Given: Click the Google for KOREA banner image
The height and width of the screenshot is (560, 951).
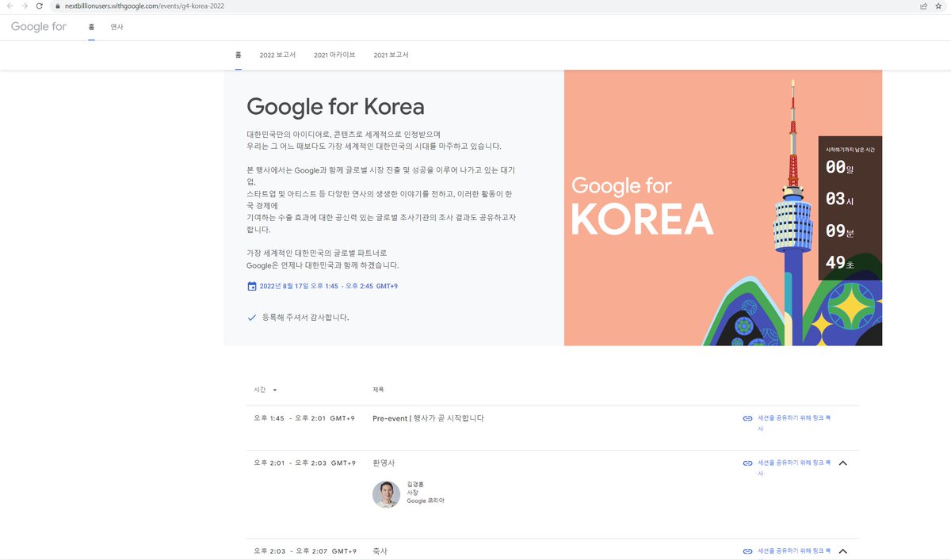Looking at the screenshot, I should pos(723,208).
